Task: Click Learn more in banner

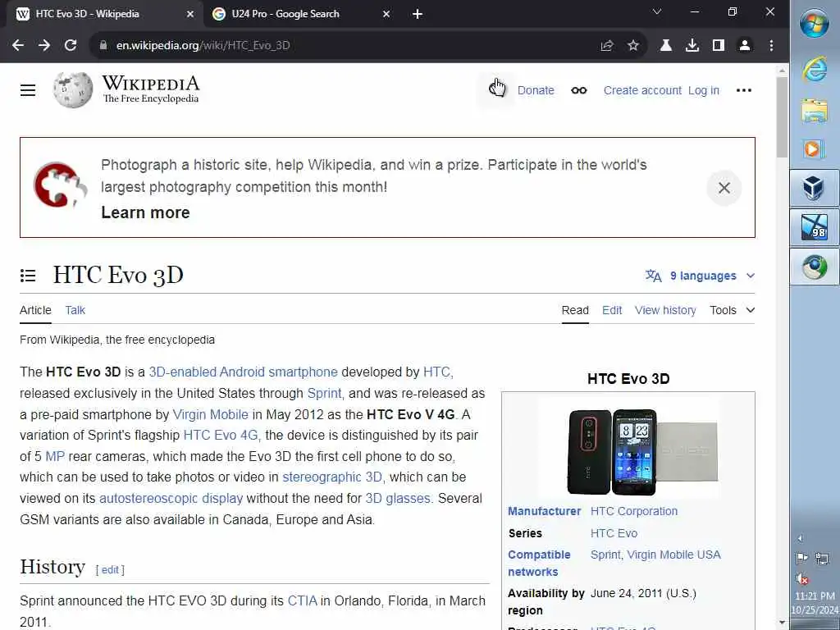Action: 145,212
